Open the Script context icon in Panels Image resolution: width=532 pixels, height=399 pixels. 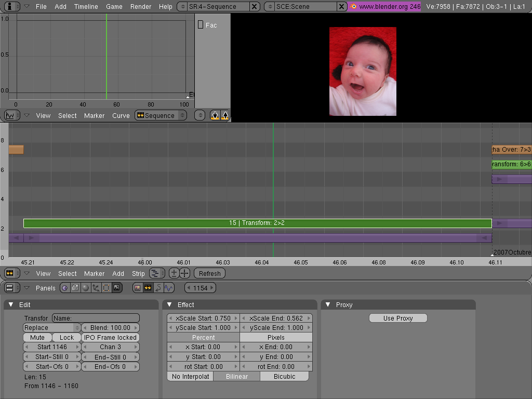75,288
